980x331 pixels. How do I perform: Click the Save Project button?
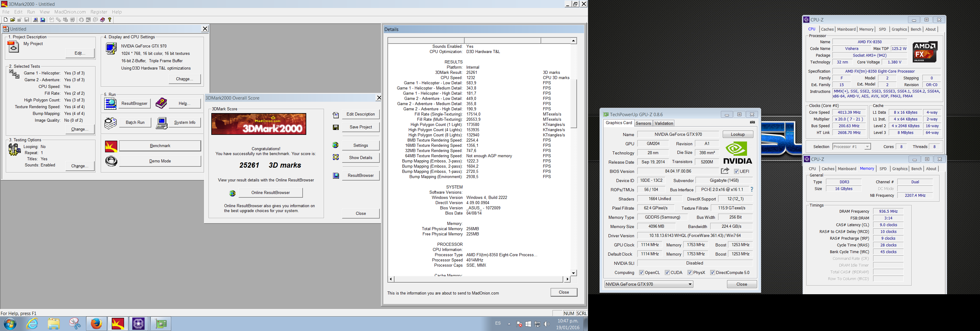pos(361,127)
